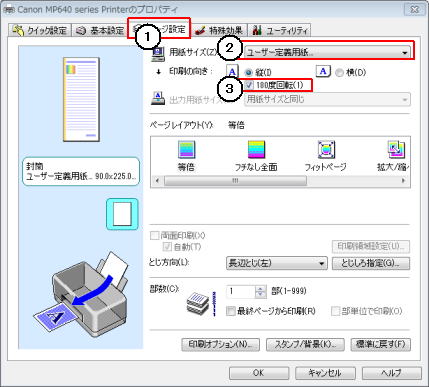The width and height of the screenshot is (429, 387).
Task: Click the cyan page layout preview icon
Action: tap(122, 214)
